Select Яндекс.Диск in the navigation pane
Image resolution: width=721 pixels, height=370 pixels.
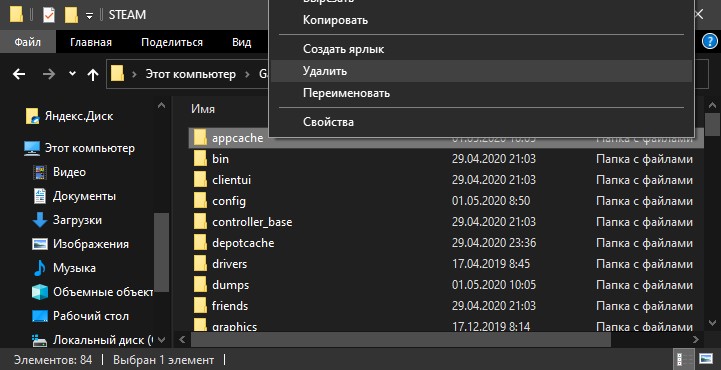[79, 116]
